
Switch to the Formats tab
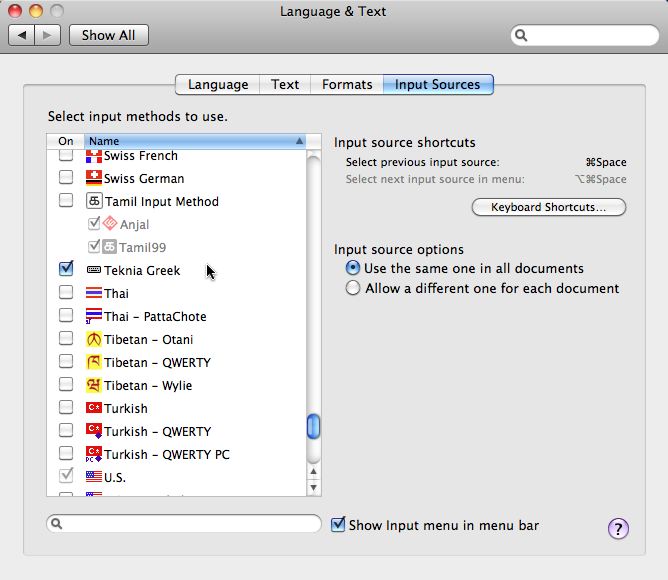[346, 85]
